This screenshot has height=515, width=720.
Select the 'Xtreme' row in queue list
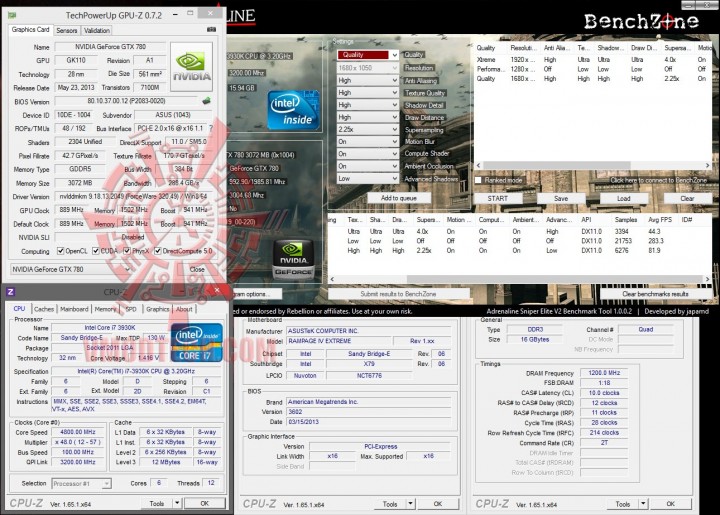coord(592,60)
